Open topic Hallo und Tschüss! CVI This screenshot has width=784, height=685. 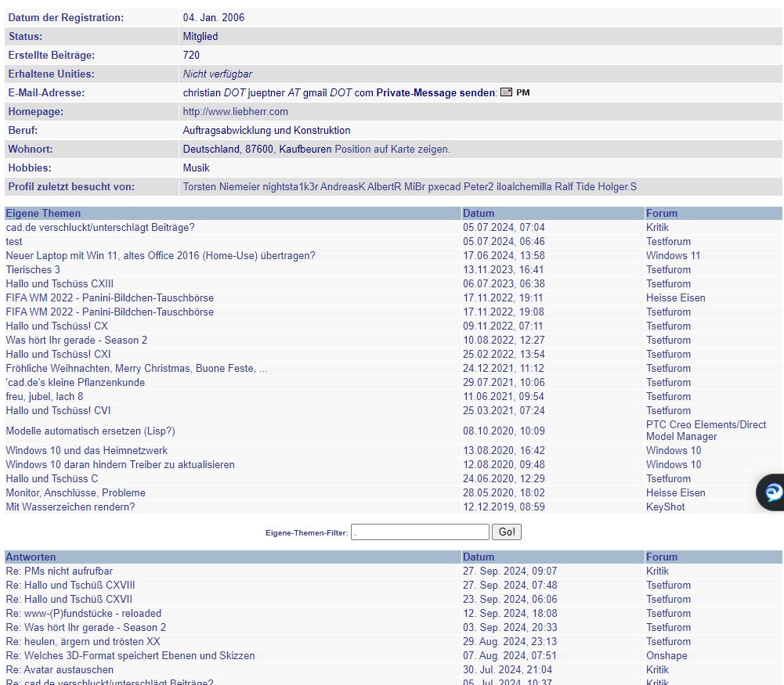click(58, 410)
